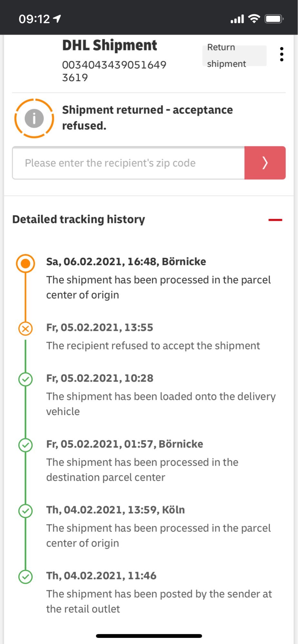The width and height of the screenshot is (298, 644).
Task: Tap the battery indicator in status bar
Action: click(x=274, y=19)
